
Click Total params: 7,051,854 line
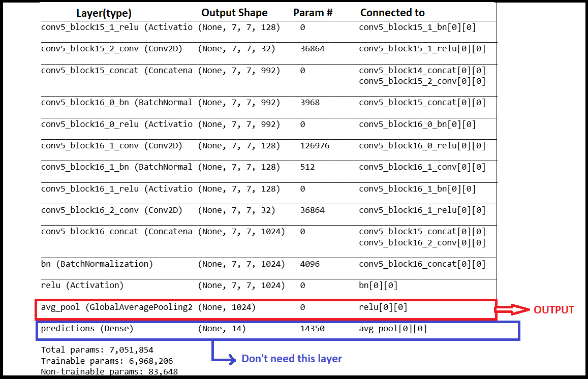pos(97,350)
